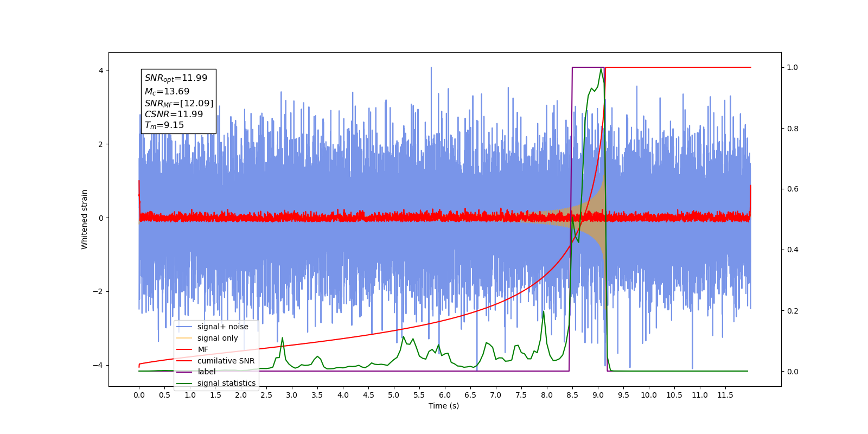Click the M_c=13.69 annotation line
The width and height of the screenshot is (868, 434).
[x=167, y=92]
